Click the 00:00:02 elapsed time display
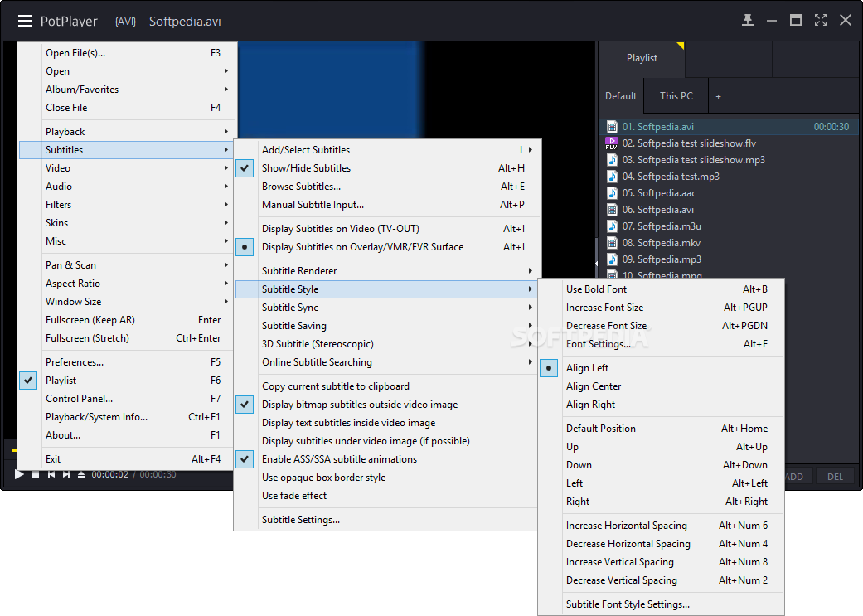This screenshot has width=863, height=616. pos(110,474)
